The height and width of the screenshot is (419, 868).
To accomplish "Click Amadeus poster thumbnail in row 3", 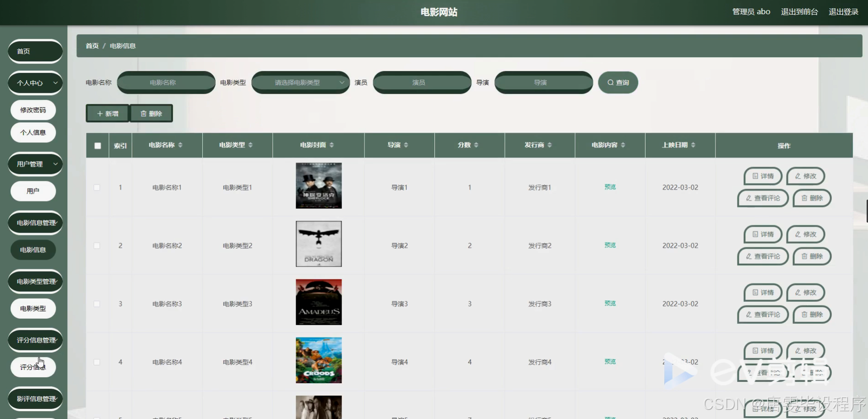I will pos(319,302).
